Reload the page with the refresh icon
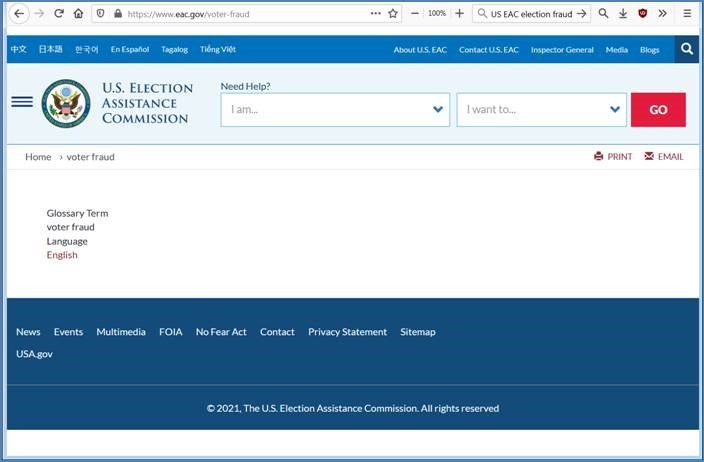The height and width of the screenshot is (462, 704). 59,14
